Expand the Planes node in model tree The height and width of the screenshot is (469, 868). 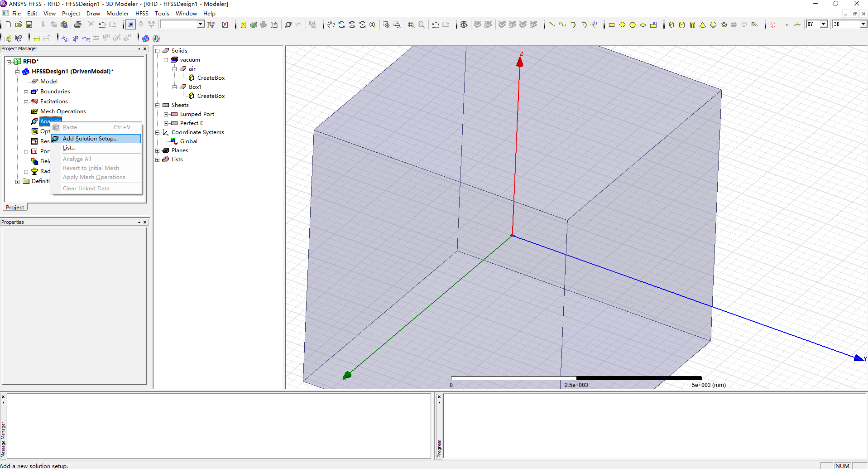(158, 150)
